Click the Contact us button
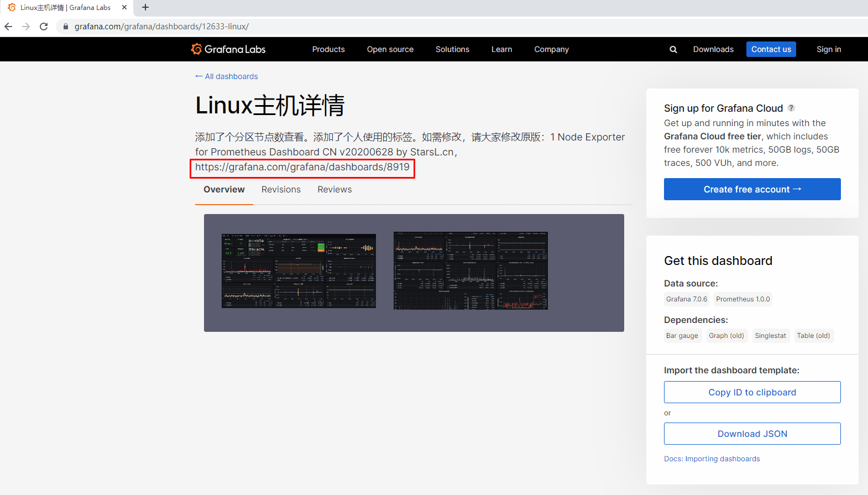Viewport: 868px width, 495px height. point(771,49)
